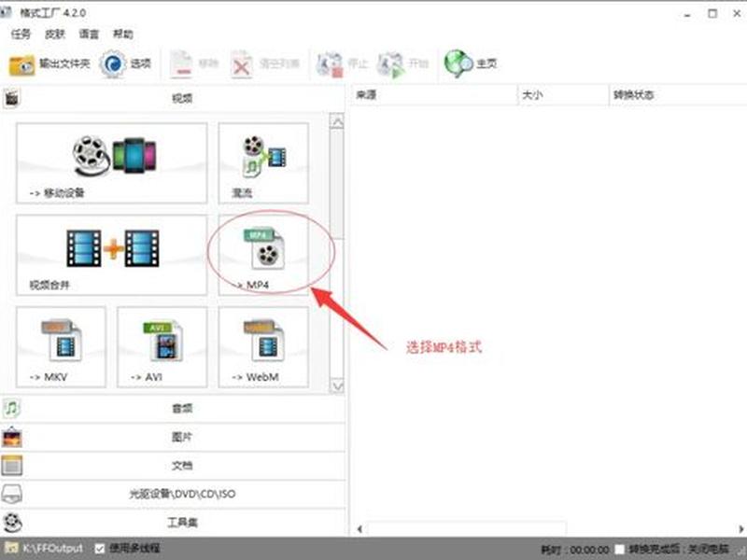Image resolution: width=747 pixels, height=560 pixels.
Task: Select the 混流 mux tile
Action: coord(263,162)
